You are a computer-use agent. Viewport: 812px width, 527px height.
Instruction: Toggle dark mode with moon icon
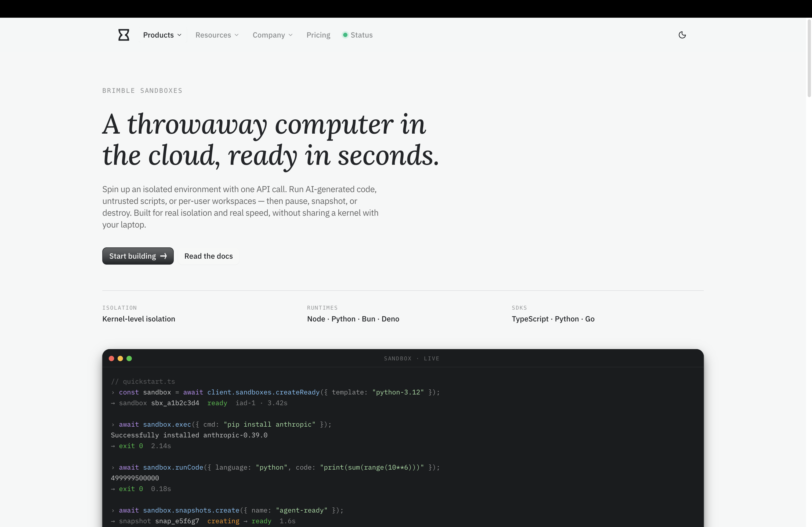(682, 35)
